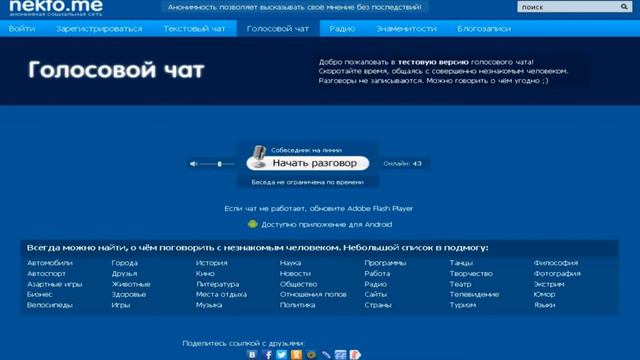Click the Танцы topic link
The image size is (640, 360).
tap(461, 263)
